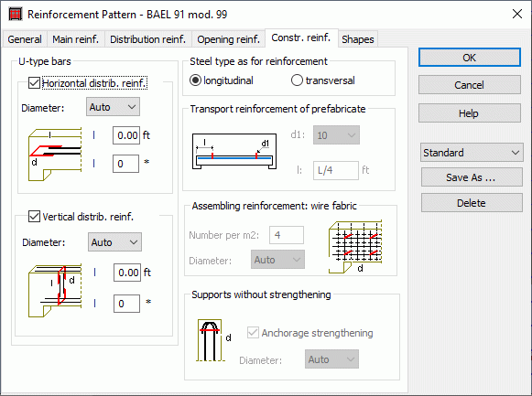Screen dimensions: 532x396
Task: Select the transversal steel type option
Action: pyautogui.click(x=297, y=80)
